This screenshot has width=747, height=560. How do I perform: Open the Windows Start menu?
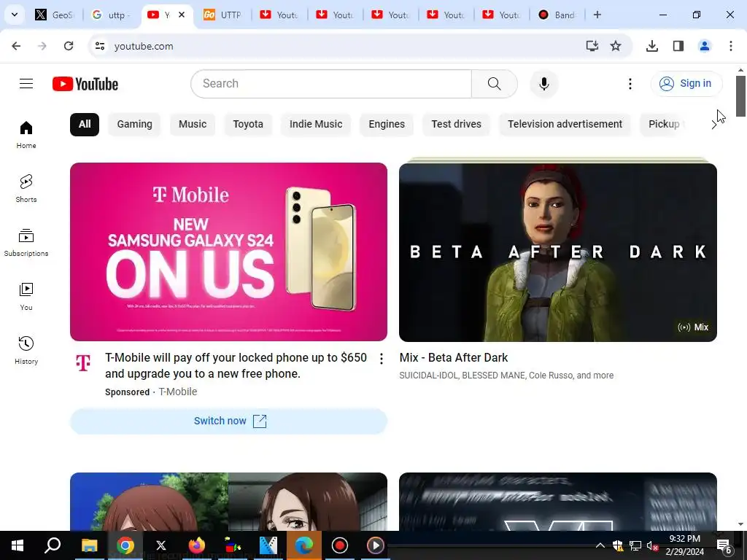tap(18, 545)
